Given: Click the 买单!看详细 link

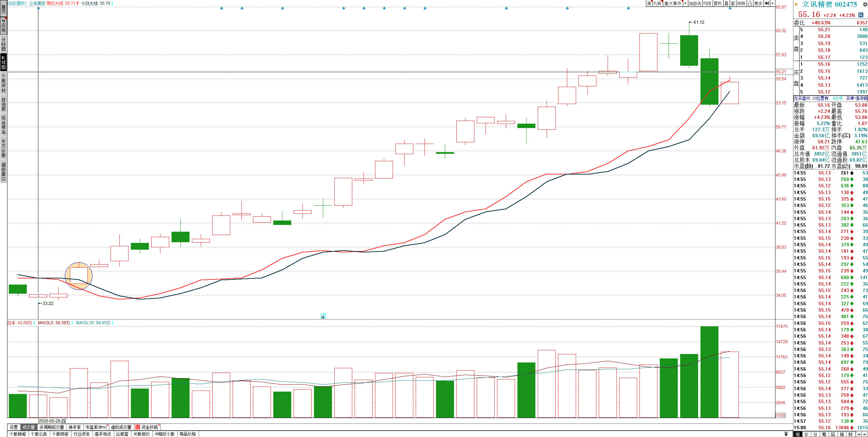Looking at the screenshot, I should click(856, 98).
